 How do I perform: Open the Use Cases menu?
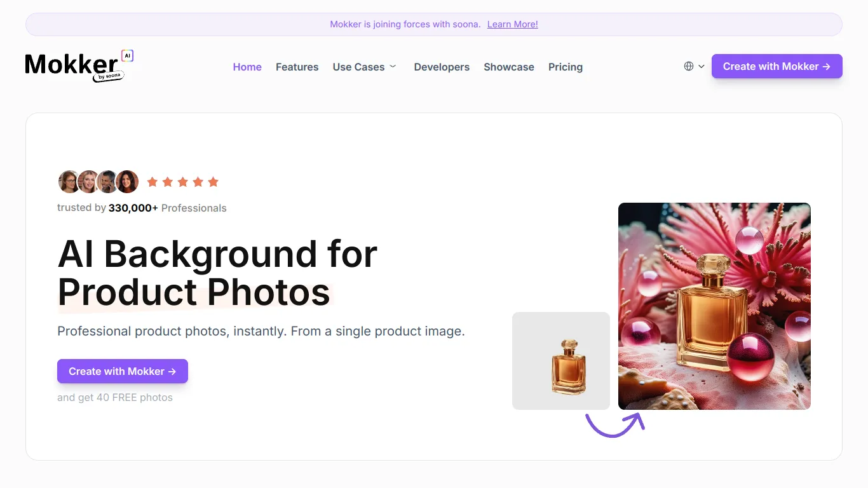pyautogui.click(x=358, y=67)
